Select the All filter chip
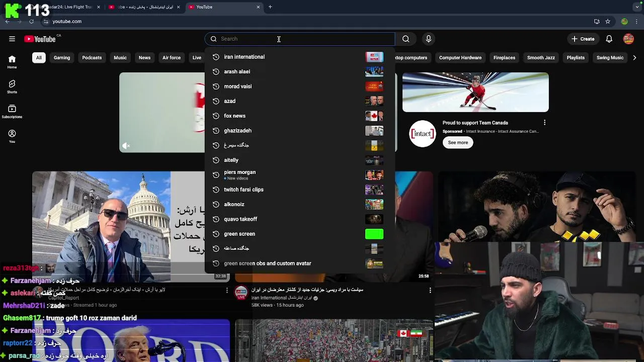This screenshot has height=362, width=644. [39, 58]
